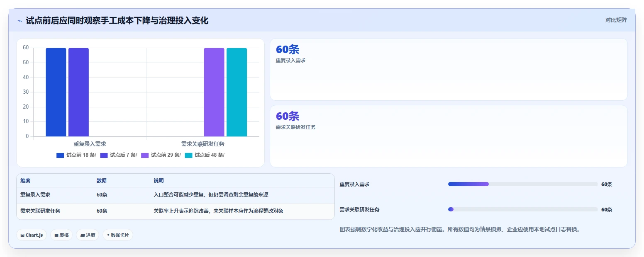
Task: Click the 对比矩阵 tag in the header
Action: click(x=616, y=20)
